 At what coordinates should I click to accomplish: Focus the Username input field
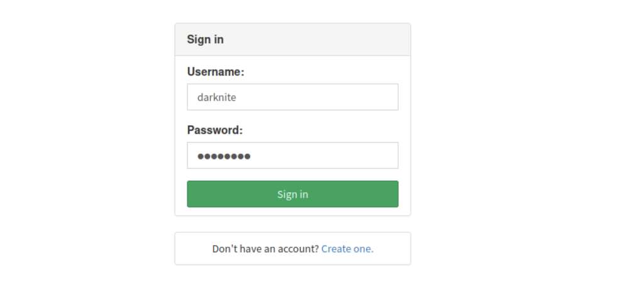(x=292, y=97)
